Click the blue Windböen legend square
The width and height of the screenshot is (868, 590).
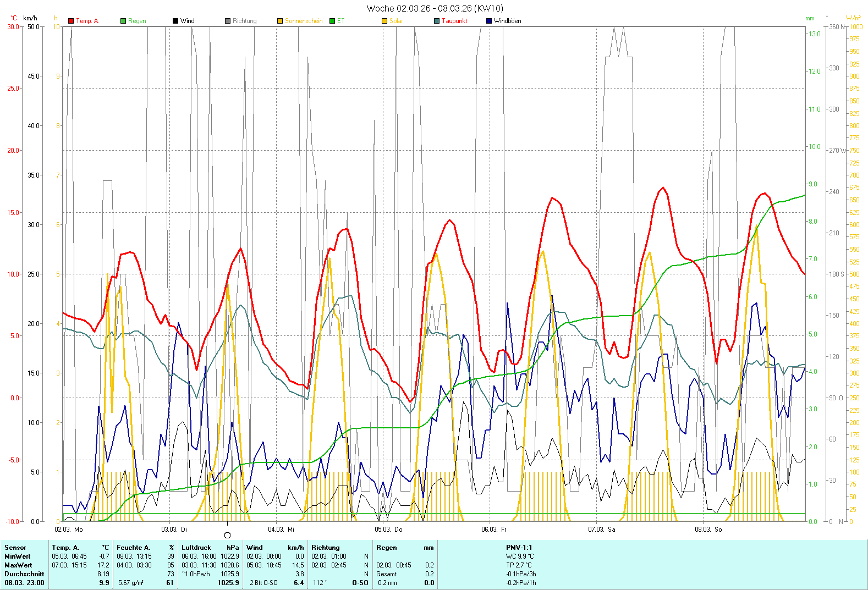pos(489,21)
